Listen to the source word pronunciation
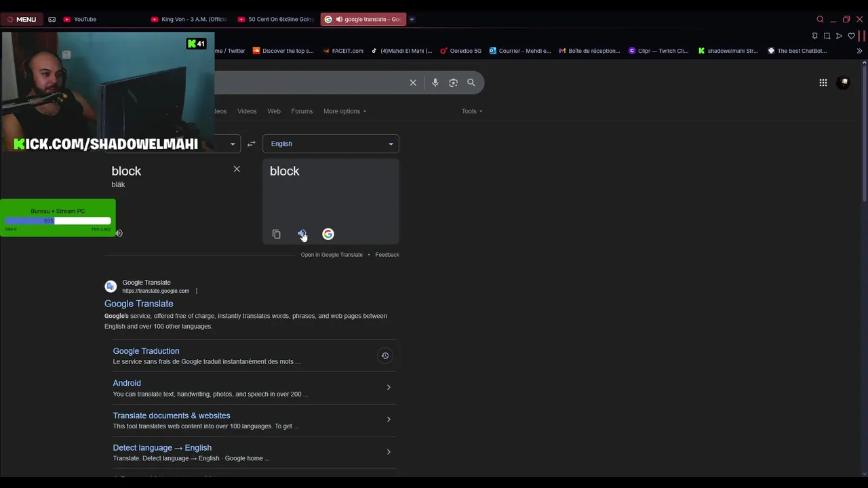Image resolution: width=868 pixels, height=488 pixels. pyautogui.click(x=119, y=233)
